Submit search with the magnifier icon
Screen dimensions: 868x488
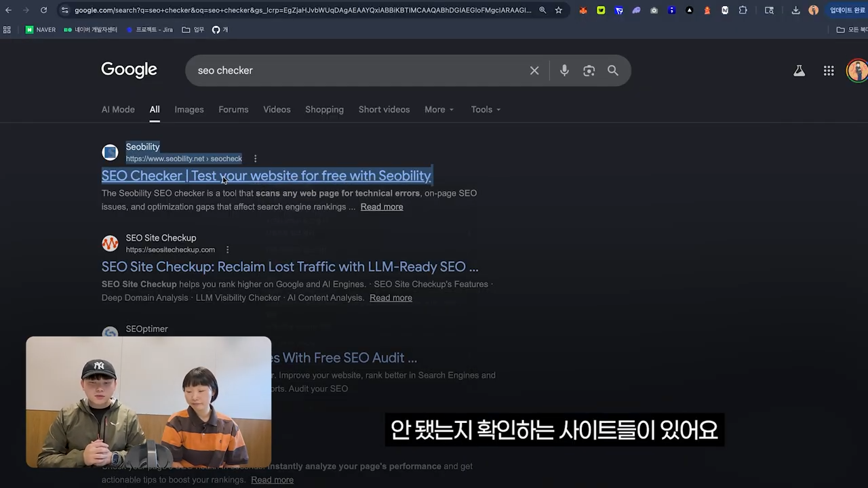pos(613,70)
